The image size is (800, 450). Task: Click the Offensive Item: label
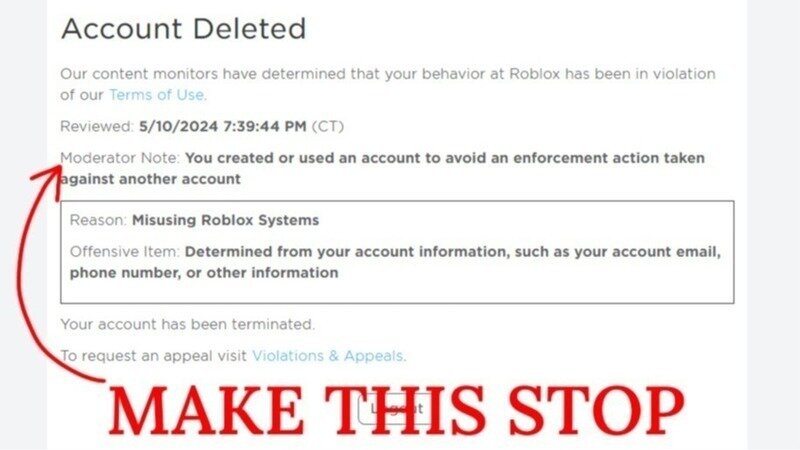tap(124, 252)
